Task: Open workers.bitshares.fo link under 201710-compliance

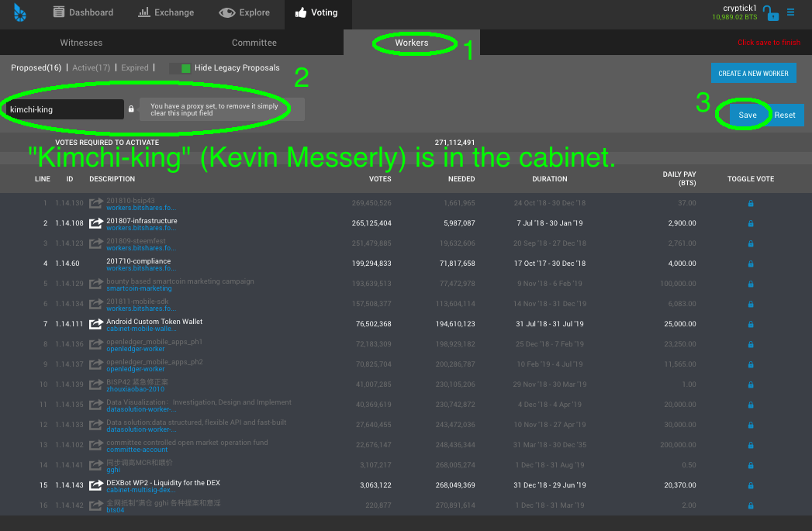Action: tap(141, 268)
